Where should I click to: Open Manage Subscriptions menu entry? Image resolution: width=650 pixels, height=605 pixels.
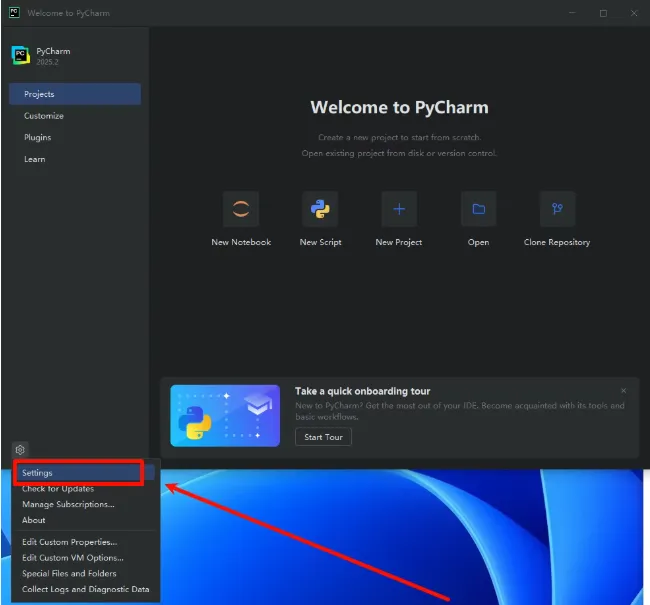(85, 504)
